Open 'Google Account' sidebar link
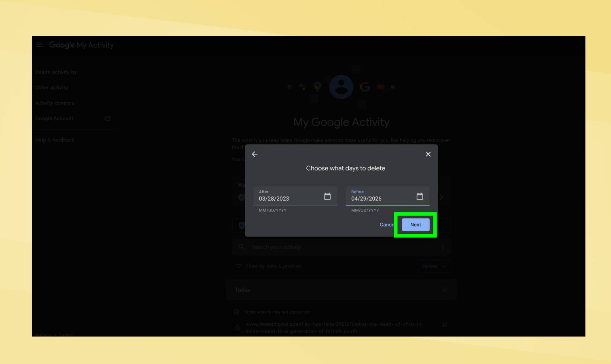This screenshot has width=611, height=364. [x=54, y=119]
